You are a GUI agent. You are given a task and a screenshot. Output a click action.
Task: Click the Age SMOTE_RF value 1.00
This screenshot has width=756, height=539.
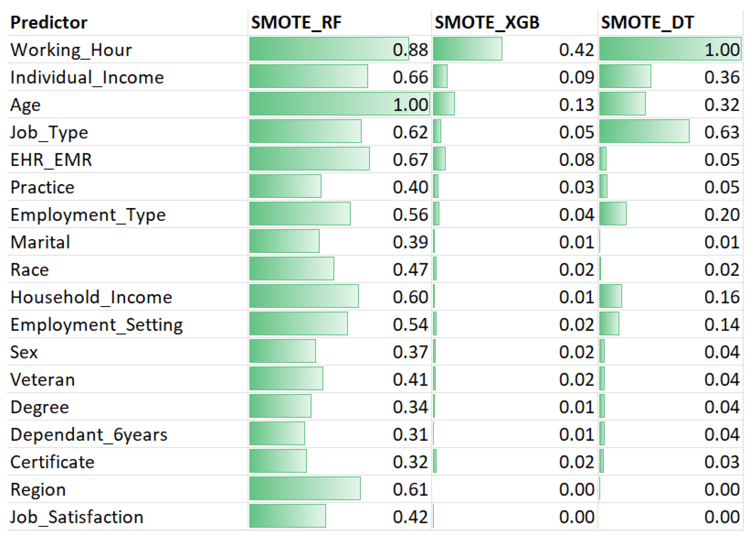pyautogui.click(x=411, y=105)
